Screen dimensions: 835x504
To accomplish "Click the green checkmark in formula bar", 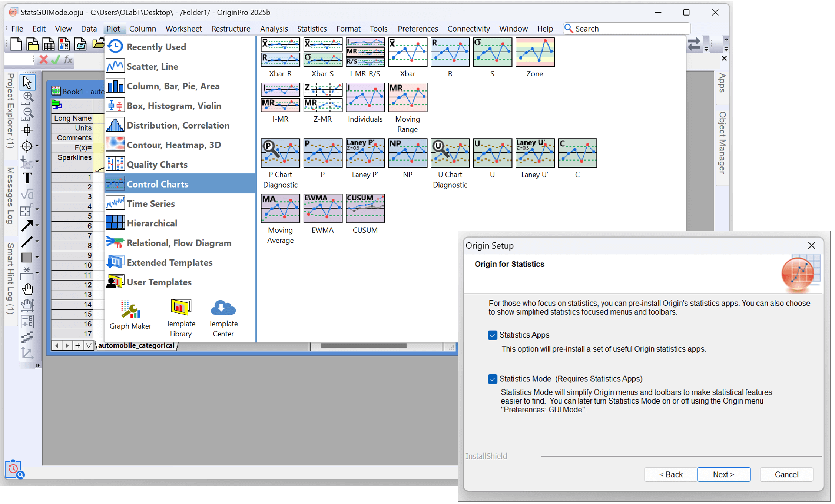I will point(56,59).
